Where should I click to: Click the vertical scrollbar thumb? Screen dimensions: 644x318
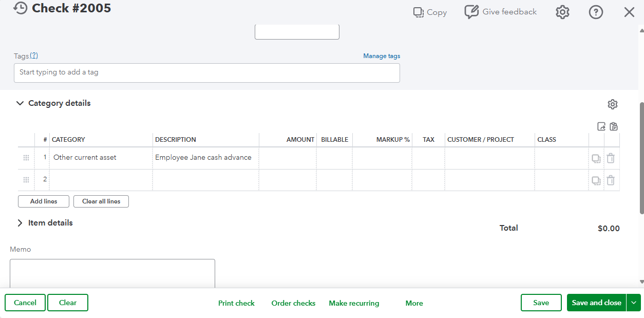(641, 157)
